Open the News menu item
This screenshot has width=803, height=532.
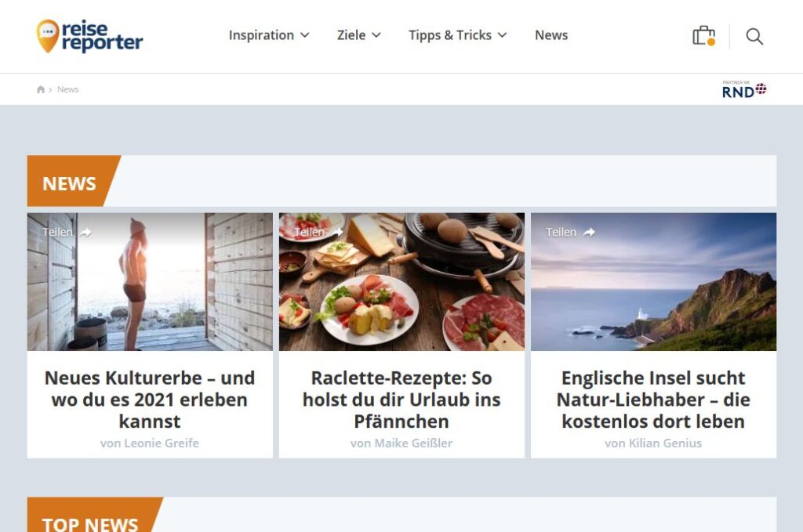pyautogui.click(x=551, y=35)
